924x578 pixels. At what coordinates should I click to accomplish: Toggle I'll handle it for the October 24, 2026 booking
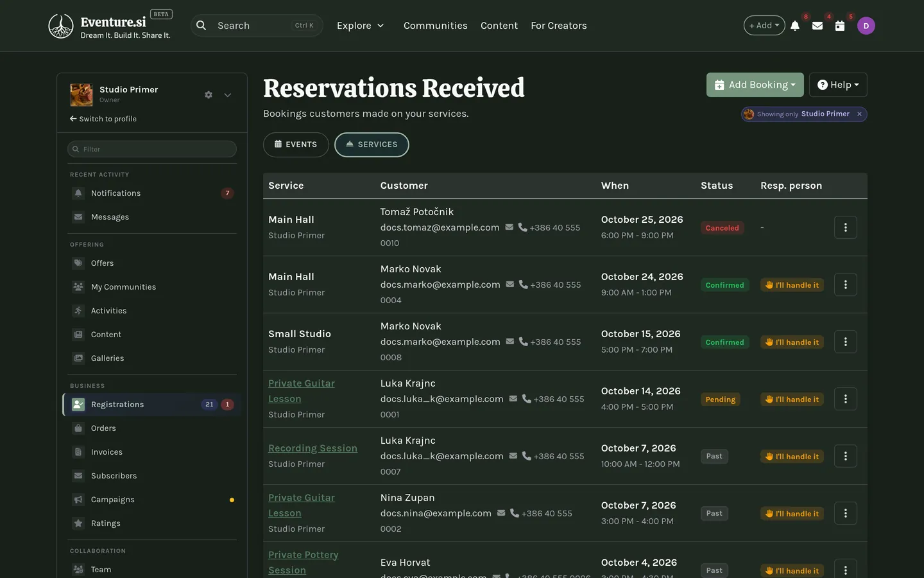(792, 285)
